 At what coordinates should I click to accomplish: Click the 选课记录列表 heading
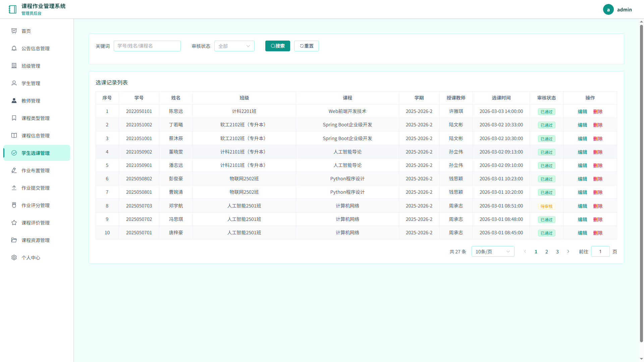[x=112, y=82]
